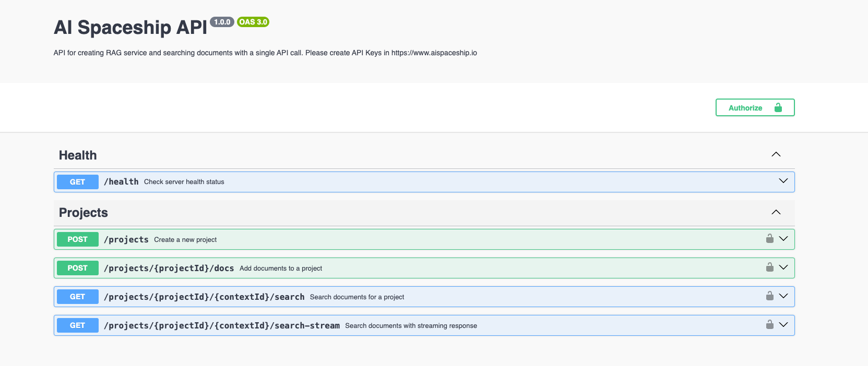
Task: Click the /projects/{projectId}/{contextId}/search path
Action: click(204, 297)
